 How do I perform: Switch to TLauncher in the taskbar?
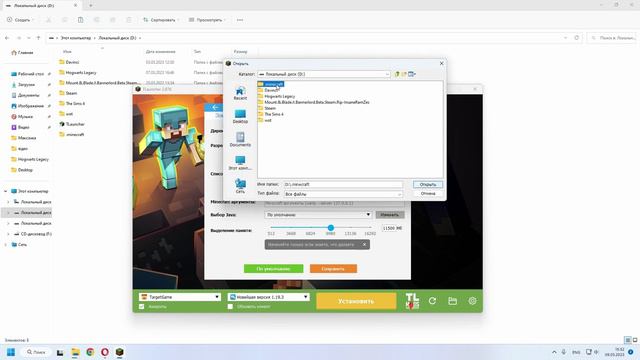[x=119, y=352]
